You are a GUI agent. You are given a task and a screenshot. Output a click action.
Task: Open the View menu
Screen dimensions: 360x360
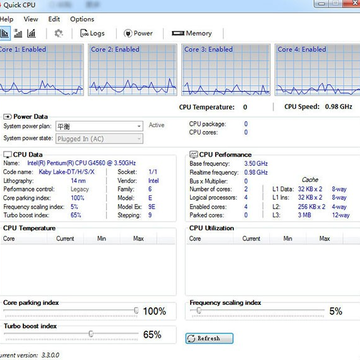point(31,19)
